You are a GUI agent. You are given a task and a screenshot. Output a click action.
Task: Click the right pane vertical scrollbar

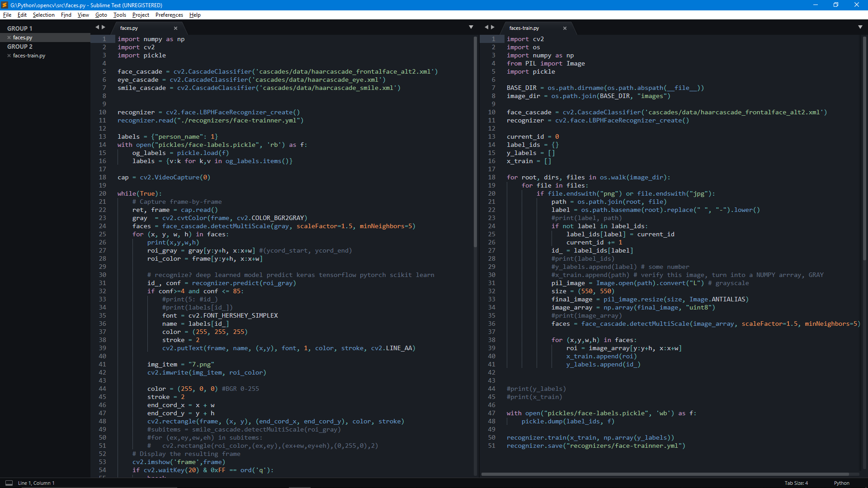point(864,148)
